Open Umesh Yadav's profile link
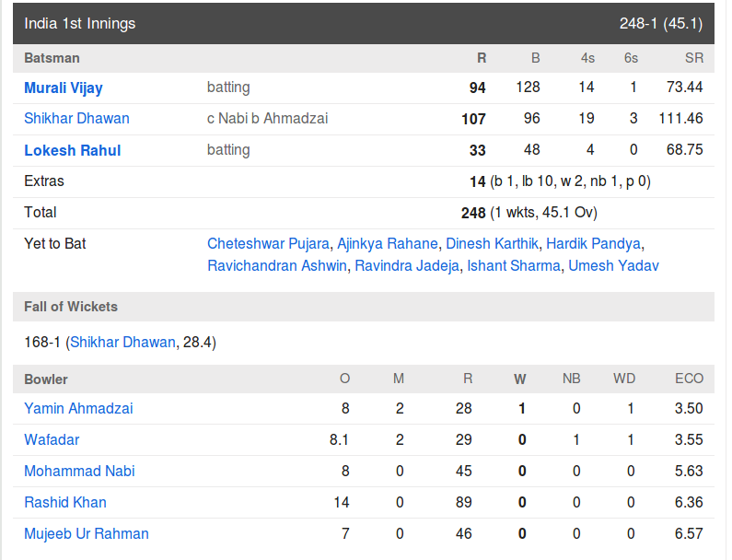Viewport: 732px width, 560px height. coord(613,265)
